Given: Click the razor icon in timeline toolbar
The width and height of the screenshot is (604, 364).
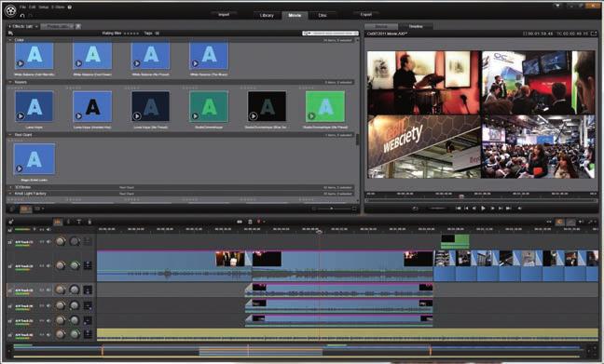Looking at the screenshot, I should [69, 222].
